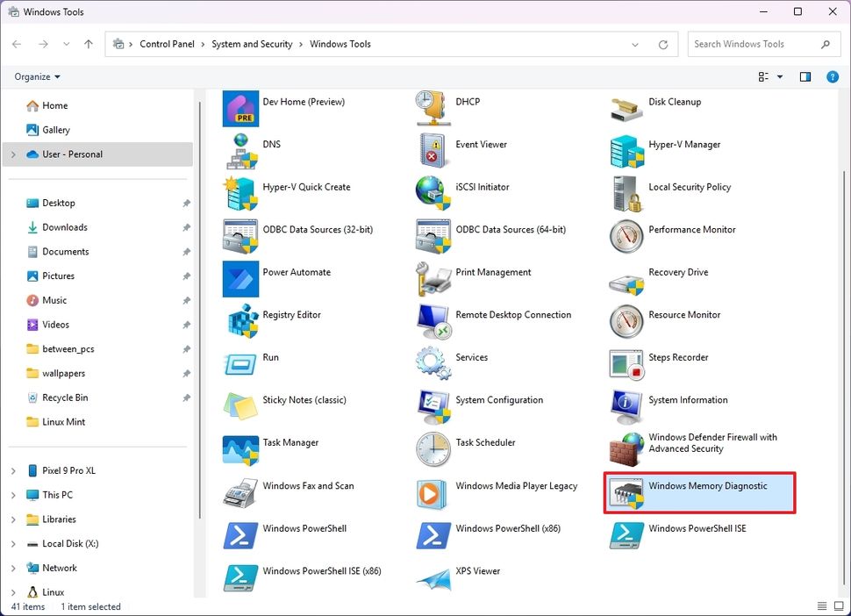Open the Services tool
This screenshot has width=851, height=616.
(471, 358)
